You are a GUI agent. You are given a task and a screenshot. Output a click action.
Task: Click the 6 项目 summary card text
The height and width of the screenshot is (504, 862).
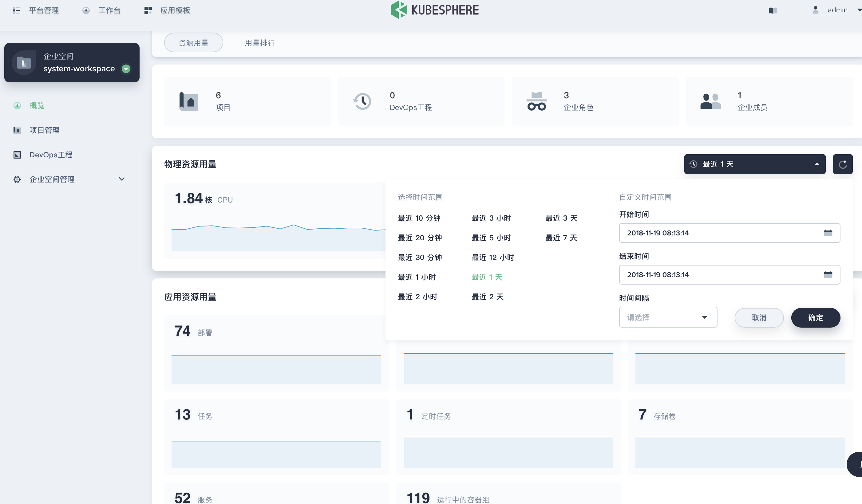click(x=223, y=101)
